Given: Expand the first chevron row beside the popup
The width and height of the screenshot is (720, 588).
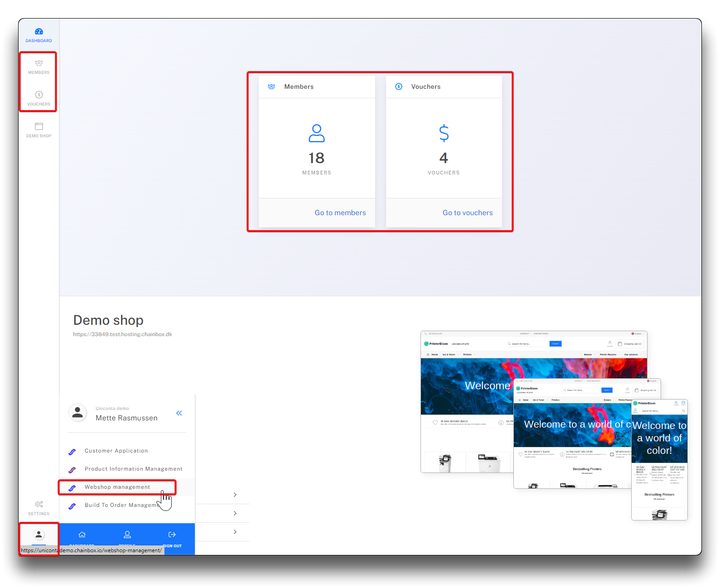Looking at the screenshot, I should [235, 495].
